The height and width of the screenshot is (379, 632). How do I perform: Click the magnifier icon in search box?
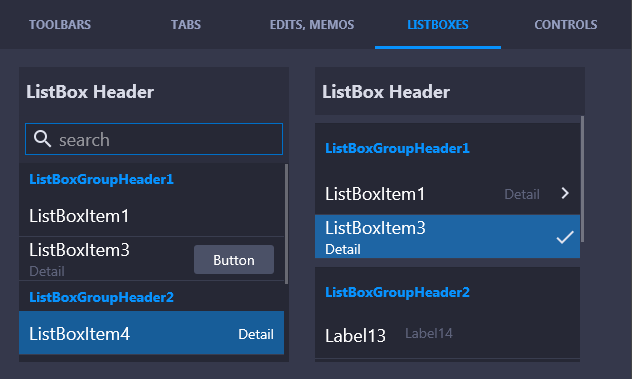pos(42,139)
